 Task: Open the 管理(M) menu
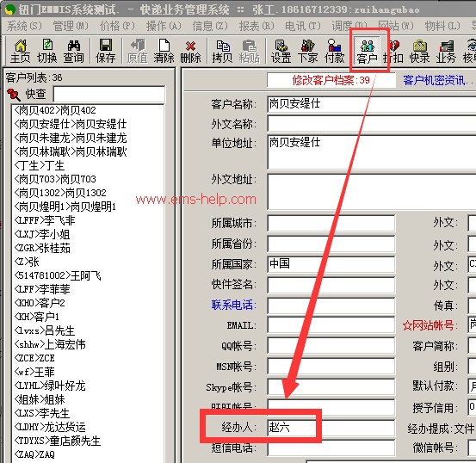[71, 26]
